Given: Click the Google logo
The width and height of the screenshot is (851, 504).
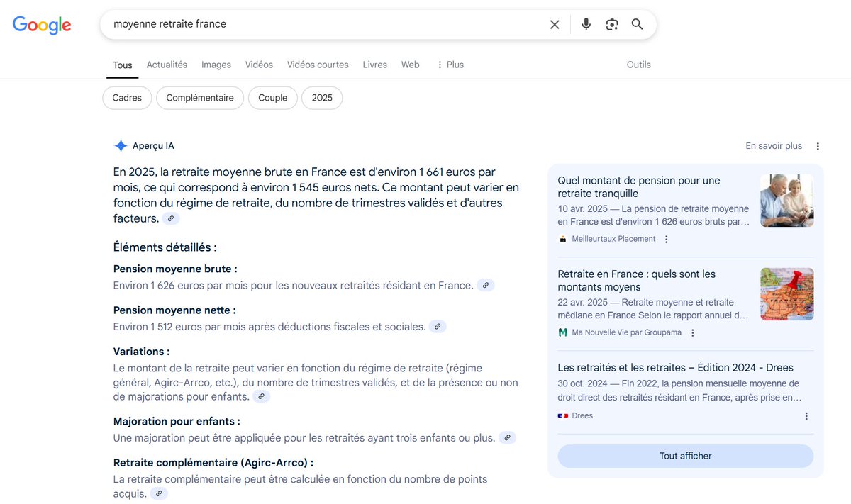Looking at the screenshot, I should (41, 25).
